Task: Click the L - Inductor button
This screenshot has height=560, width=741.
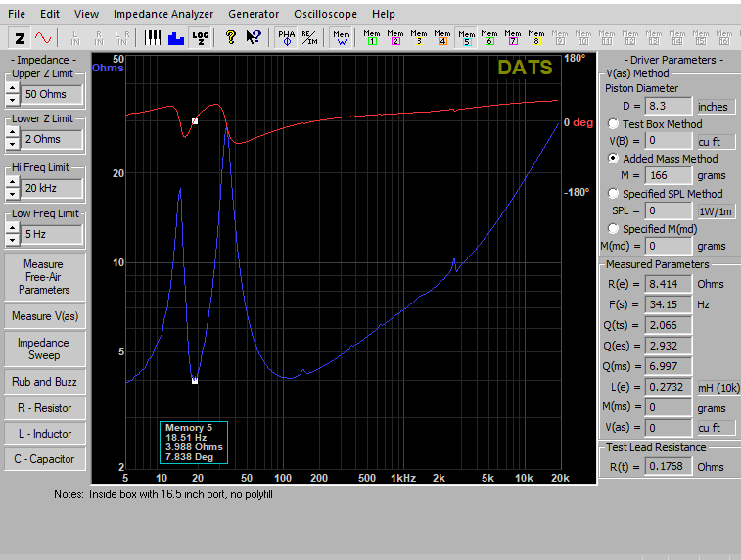Action: (x=44, y=434)
